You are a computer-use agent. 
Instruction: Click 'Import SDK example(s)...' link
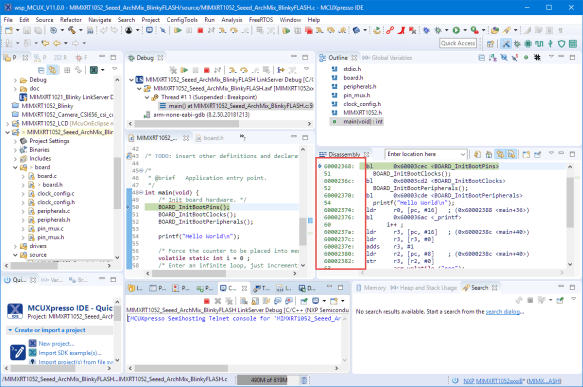click(x=70, y=353)
